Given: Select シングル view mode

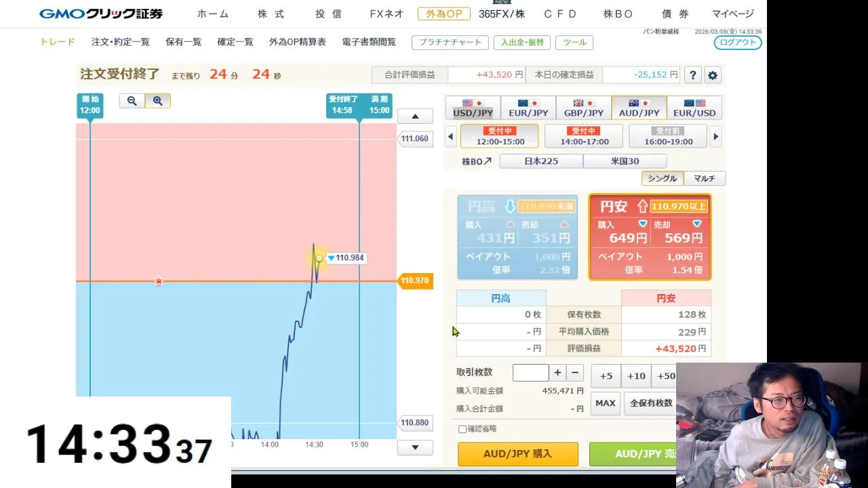Looking at the screenshot, I should [663, 178].
